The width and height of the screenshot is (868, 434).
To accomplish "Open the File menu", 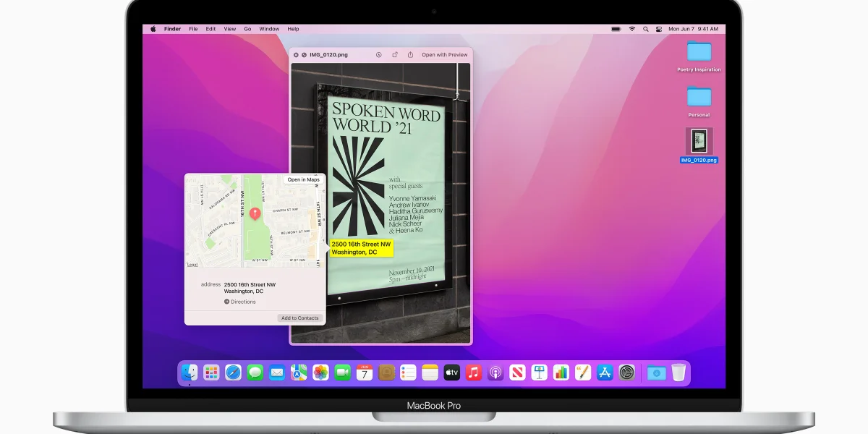I will click(x=193, y=29).
